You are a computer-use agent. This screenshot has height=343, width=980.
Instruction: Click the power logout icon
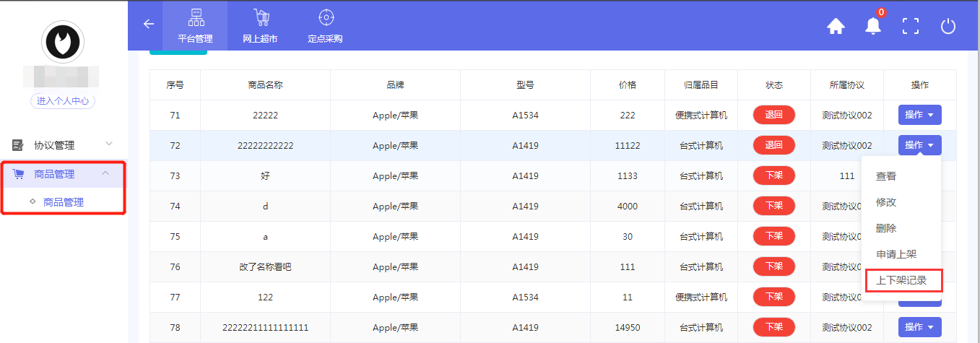948,27
